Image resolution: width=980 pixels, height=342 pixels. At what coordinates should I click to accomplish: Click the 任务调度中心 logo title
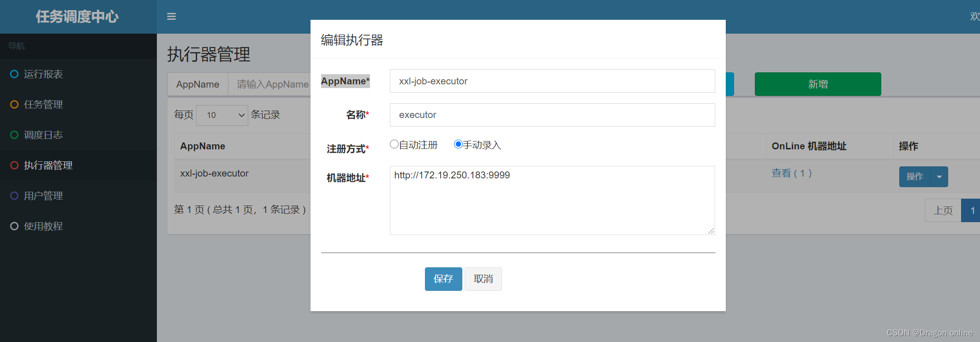pyautogui.click(x=78, y=17)
